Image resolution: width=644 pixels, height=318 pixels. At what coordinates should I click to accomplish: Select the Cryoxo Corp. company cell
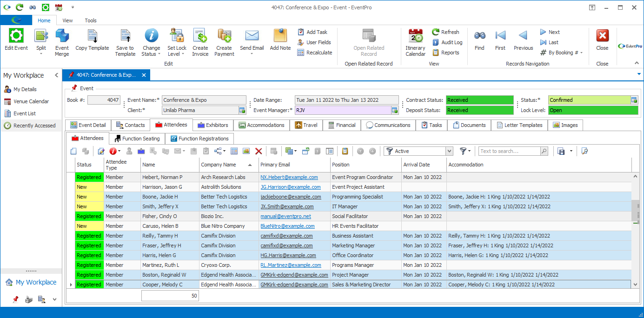pos(229,265)
